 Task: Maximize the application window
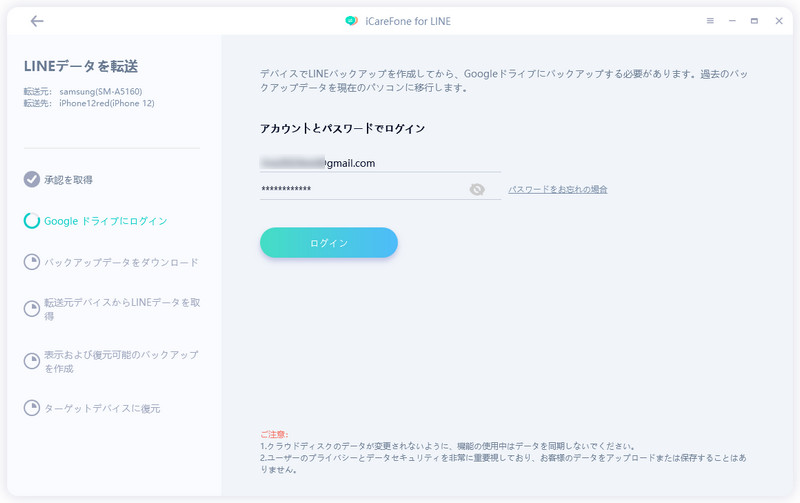754,21
